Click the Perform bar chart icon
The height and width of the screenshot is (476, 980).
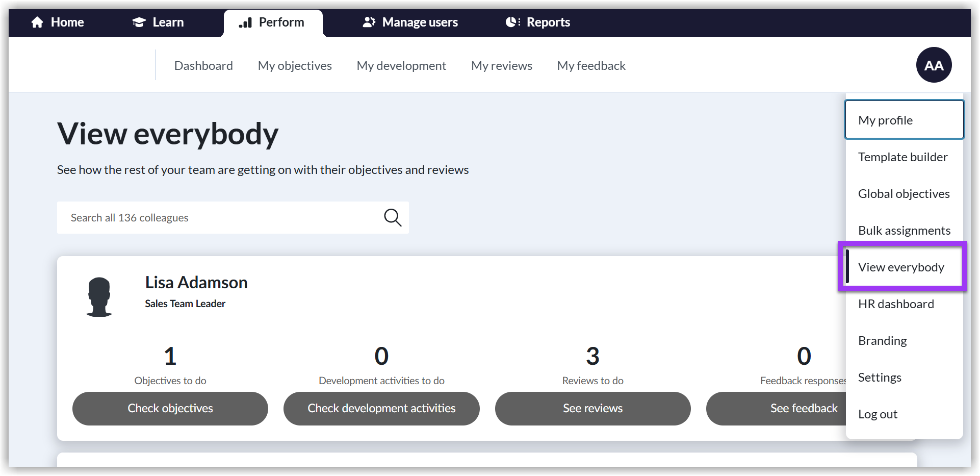(x=245, y=22)
